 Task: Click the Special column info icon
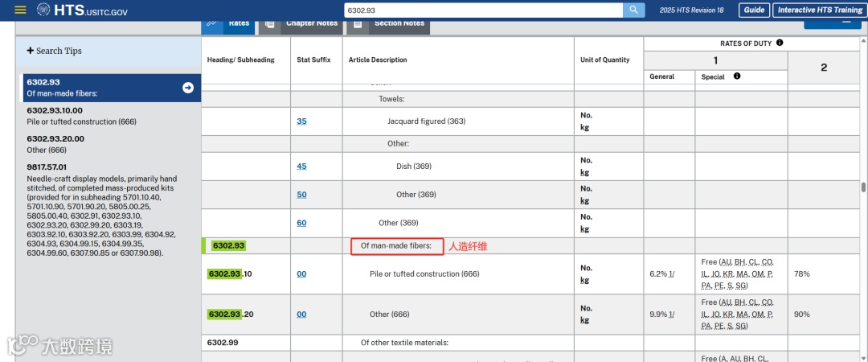click(737, 76)
